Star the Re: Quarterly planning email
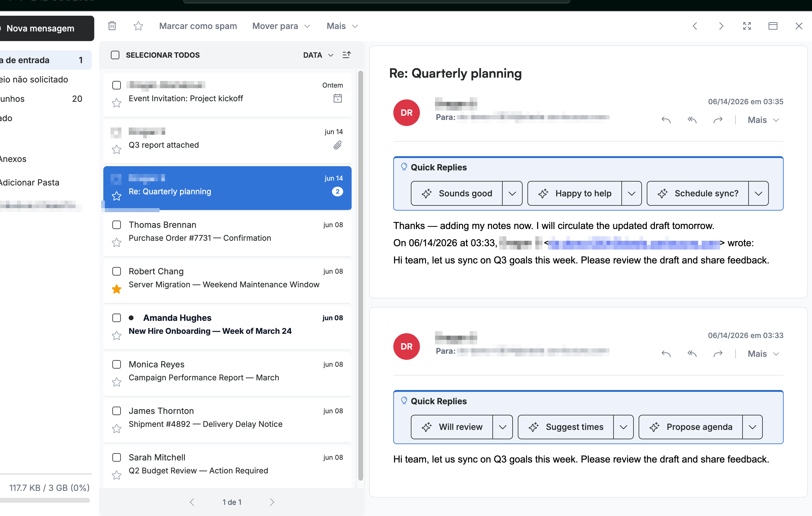Viewport: 812px width, 516px height. (x=116, y=196)
